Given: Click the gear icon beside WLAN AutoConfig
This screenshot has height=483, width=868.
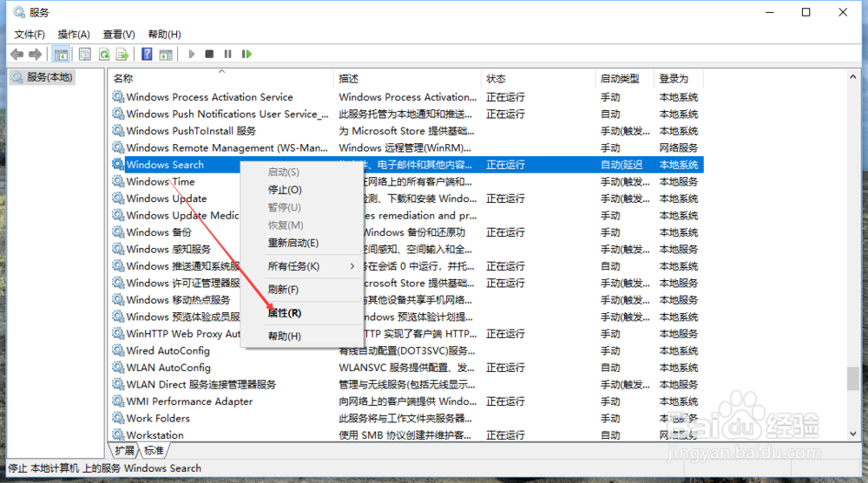Looking at the screenshot, I should [x=118, y=368].
